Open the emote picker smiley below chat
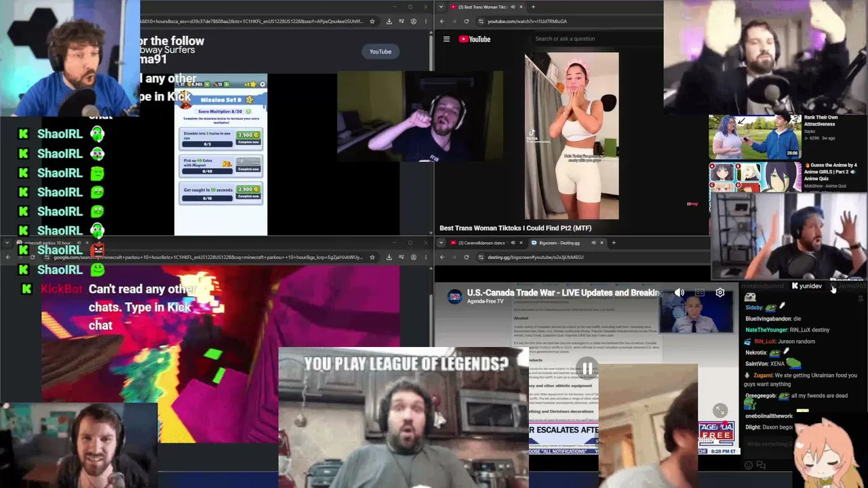Image resolution: width=868 pixels, height=488 pixels. pyautogui.click(x=749, y=466)
